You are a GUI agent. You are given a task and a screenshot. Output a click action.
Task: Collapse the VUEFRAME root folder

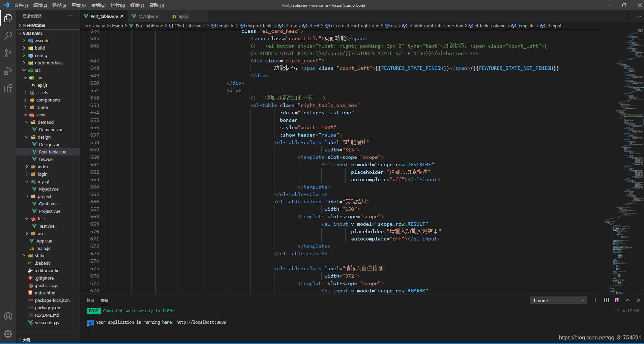coord(48,33)
